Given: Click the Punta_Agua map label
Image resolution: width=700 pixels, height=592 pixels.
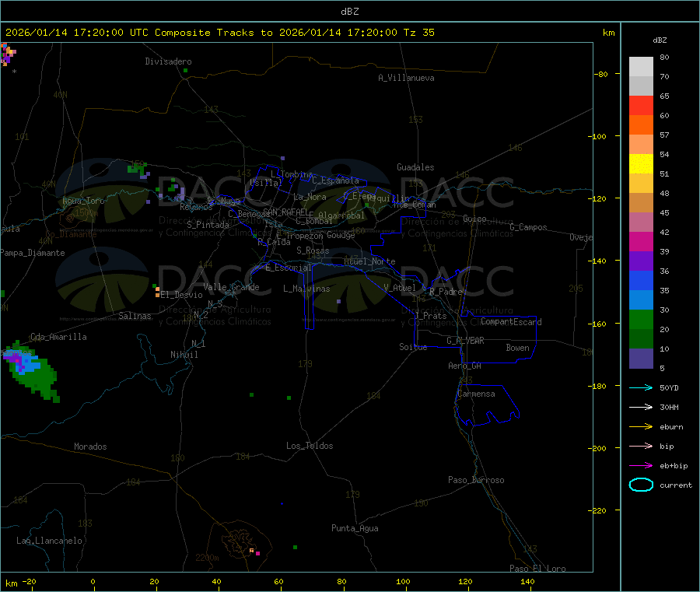Looking at the screenshot, I should pyautogui.click(x=355, y=528).
